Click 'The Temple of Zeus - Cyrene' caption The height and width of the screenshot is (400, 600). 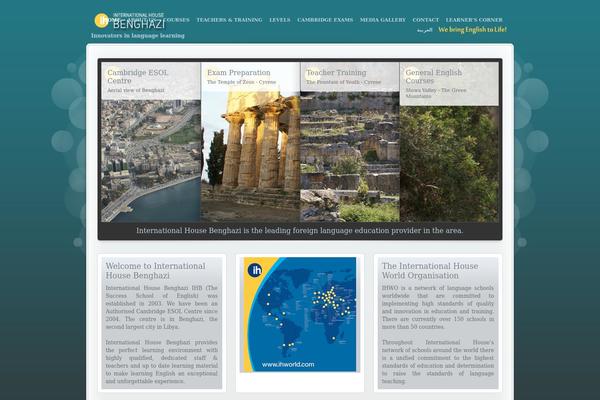(x=241, y=82)
